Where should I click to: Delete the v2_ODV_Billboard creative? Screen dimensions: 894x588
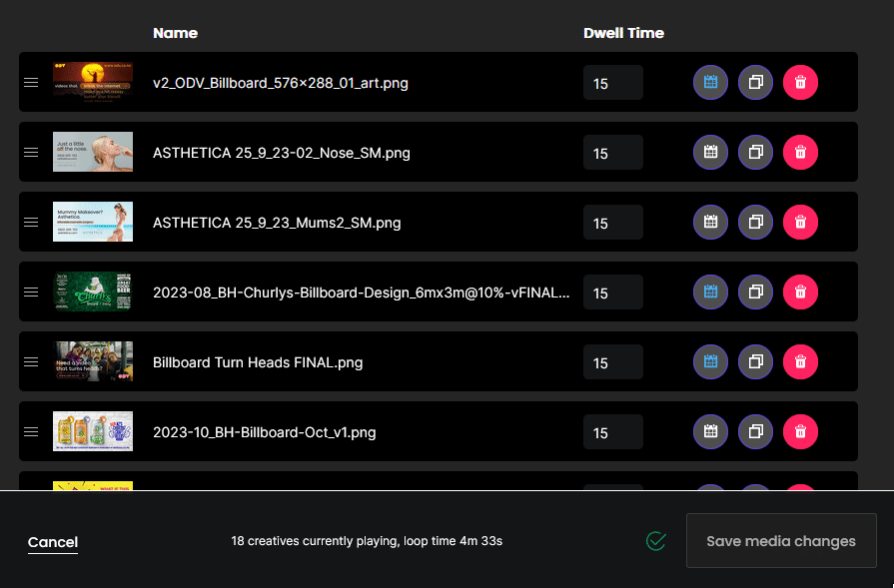pyautogui.click(x=800, y=82)
